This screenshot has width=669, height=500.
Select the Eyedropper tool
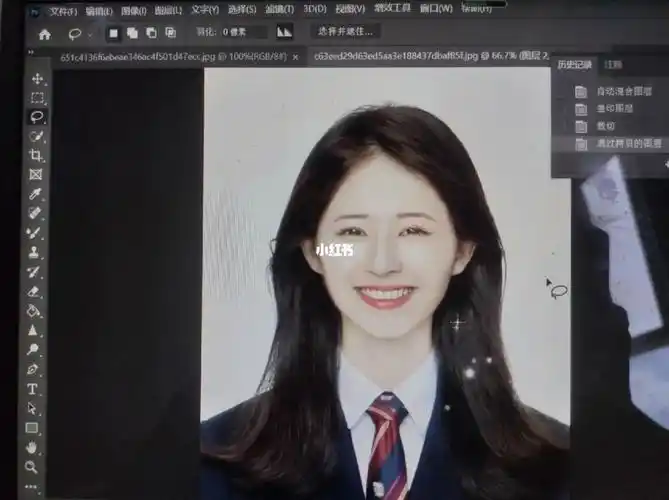point(35,194)
